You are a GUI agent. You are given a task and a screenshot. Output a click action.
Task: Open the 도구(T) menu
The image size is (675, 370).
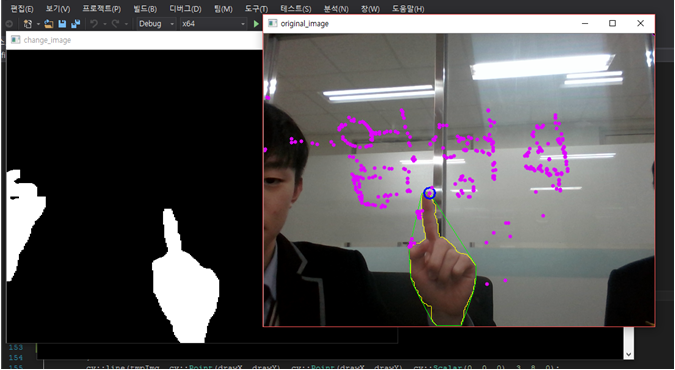pyautogui.click(x=256, y=9)
